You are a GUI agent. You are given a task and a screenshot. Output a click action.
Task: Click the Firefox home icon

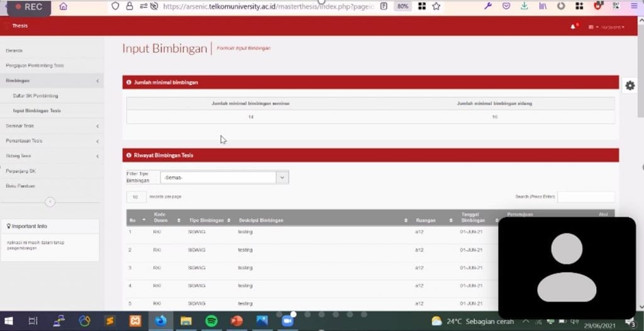[63, 6]
